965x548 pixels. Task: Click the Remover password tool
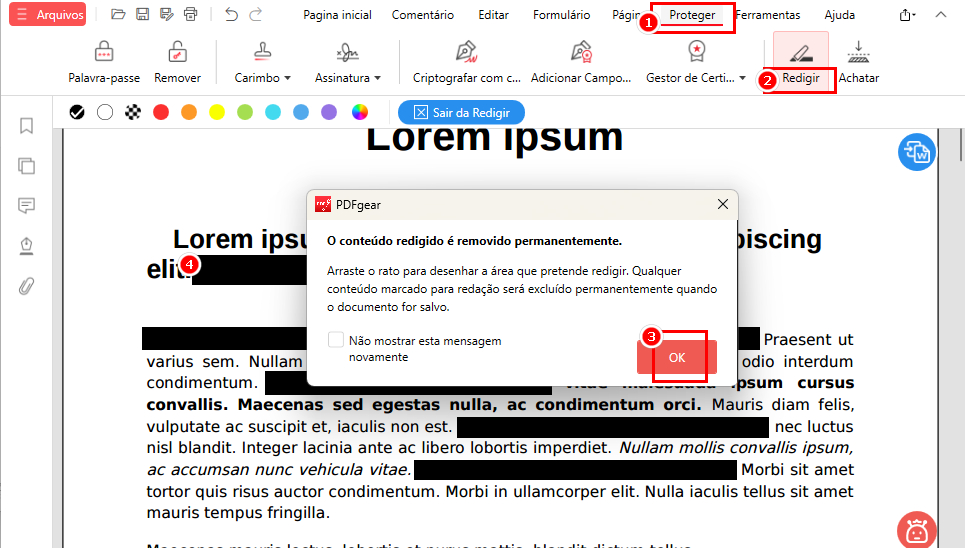pyautogui.click(x=177, y=62)
